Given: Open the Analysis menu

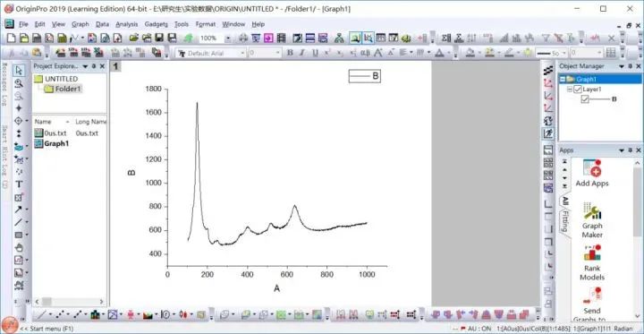Looking at the screenshot, I should [x=126, y=24].
